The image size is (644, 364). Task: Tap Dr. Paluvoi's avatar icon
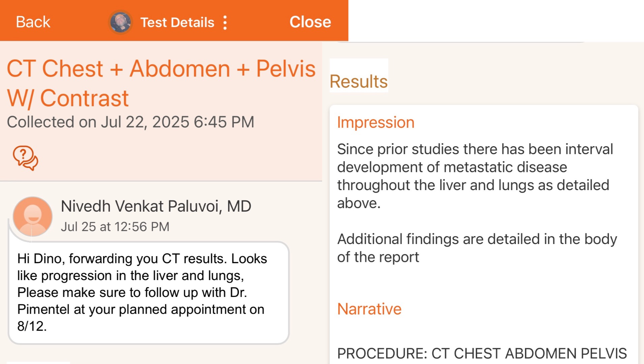[x=33, y=216]
